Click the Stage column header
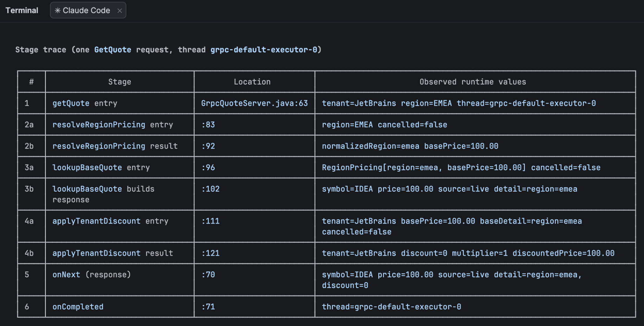 (120, 82)
